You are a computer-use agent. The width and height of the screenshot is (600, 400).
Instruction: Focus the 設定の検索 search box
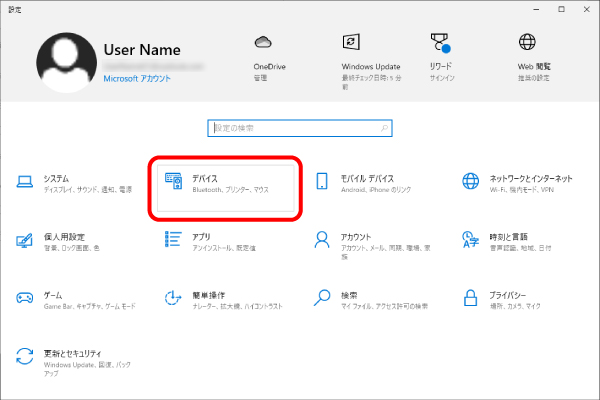coord(300,128)
